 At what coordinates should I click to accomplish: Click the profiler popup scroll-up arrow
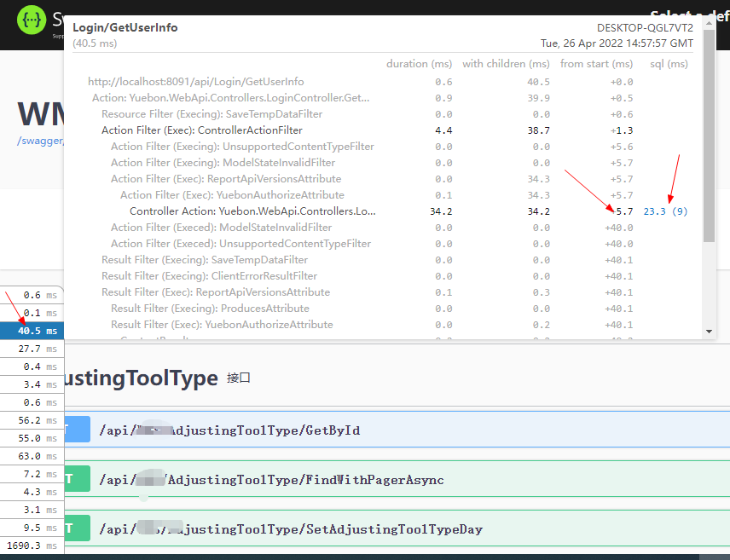[709, 23]
